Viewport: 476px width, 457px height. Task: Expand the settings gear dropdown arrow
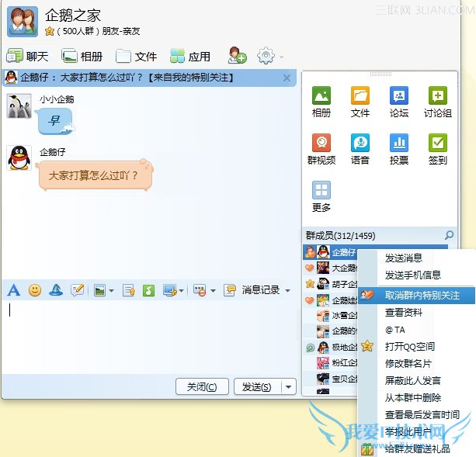click(x=281, y=57)
